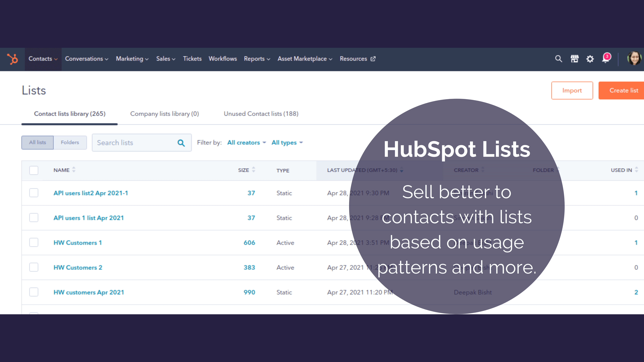Tick checkbox for API users list2 Apr 2021-1
The height and width of the screenshot is (362, 644).
pos(34,193)
